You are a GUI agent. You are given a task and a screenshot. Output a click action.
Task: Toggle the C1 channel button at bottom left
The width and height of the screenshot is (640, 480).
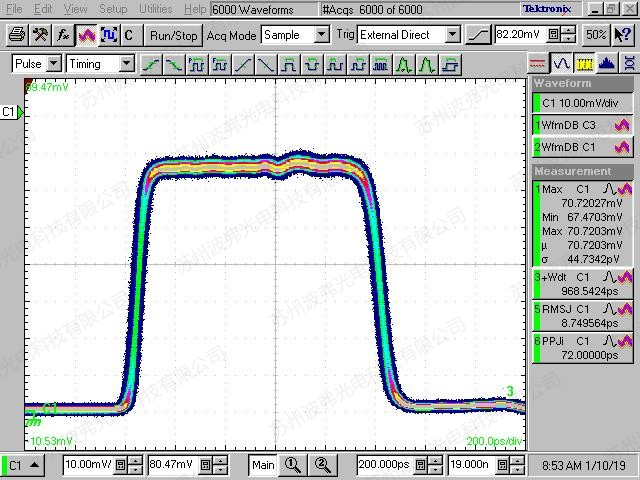point(24,465)
